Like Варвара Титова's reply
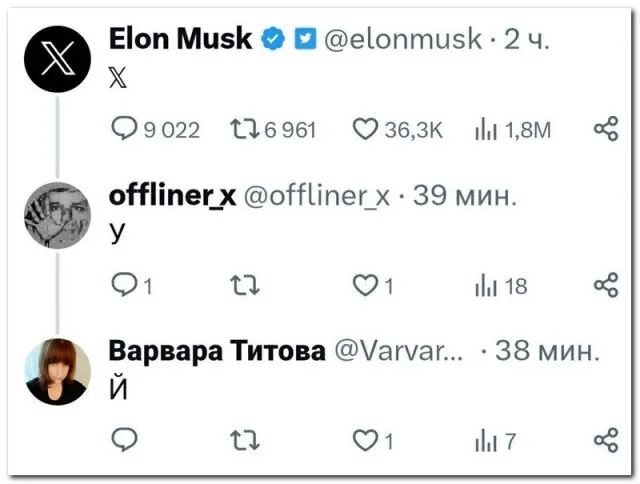 coord(366,439)
